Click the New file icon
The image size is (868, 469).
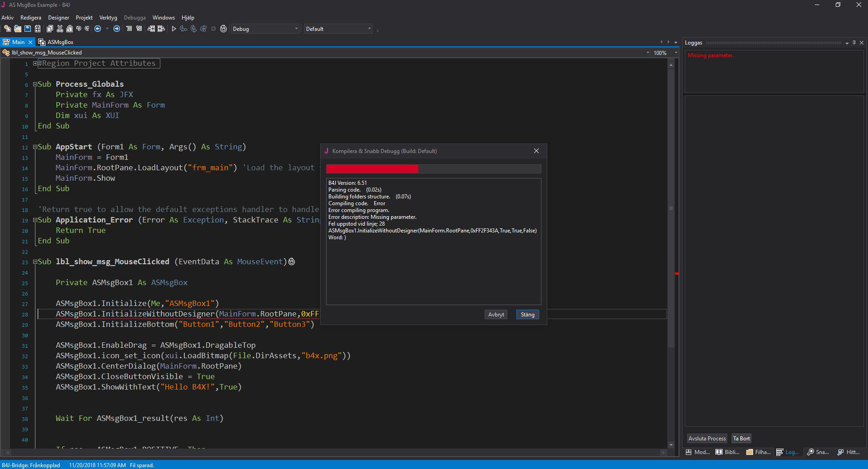tap(7, 29)
